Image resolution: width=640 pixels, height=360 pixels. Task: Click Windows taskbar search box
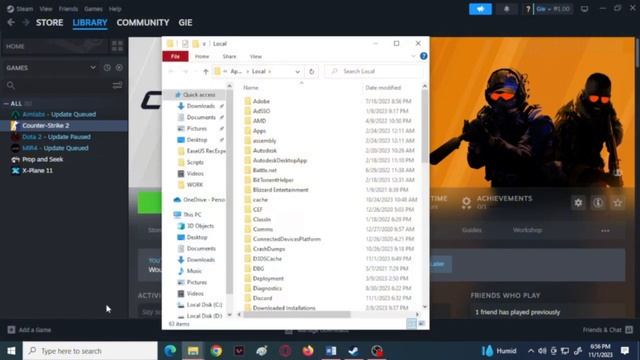(90, 351)
